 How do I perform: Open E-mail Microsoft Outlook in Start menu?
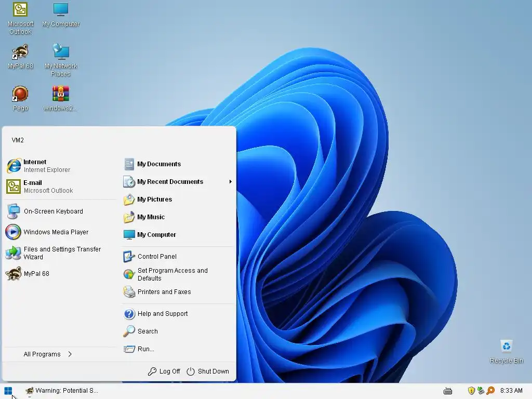point(60,187)
